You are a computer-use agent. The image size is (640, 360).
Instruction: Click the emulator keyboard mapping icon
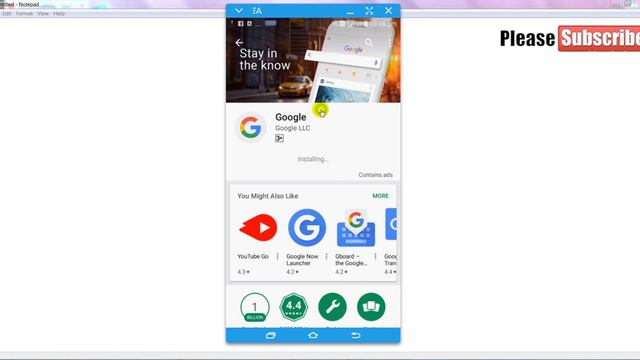[257, 11]
